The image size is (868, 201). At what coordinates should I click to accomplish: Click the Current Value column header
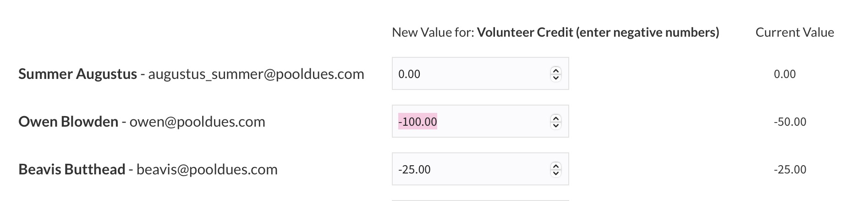(794, 32)
